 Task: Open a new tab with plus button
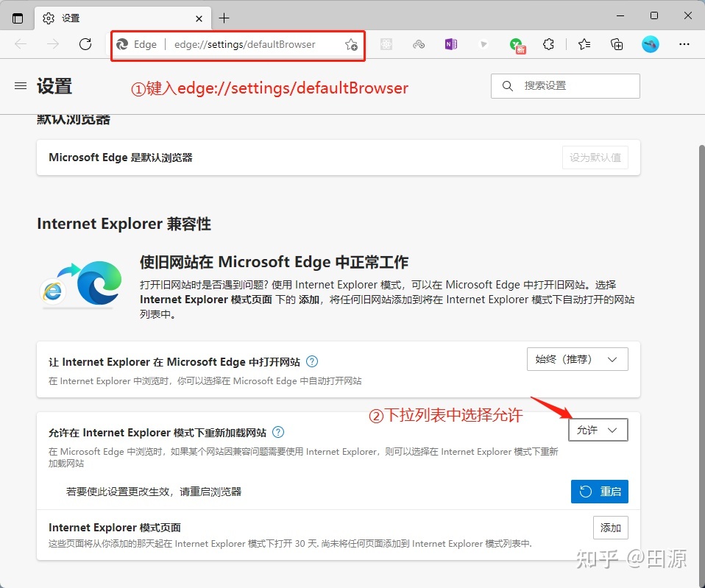pos(224,18)
